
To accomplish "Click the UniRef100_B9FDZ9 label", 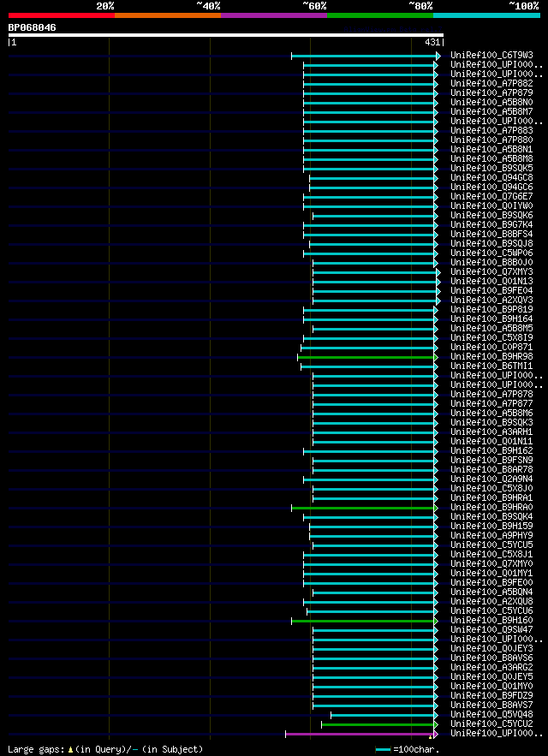I will 491,696.
